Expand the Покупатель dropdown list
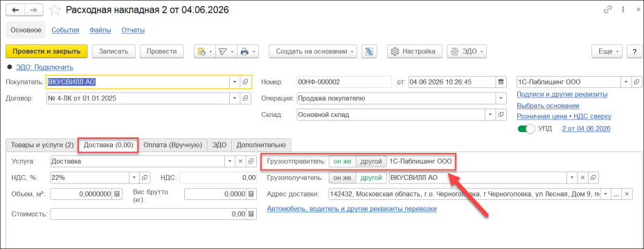The width and height of the screenshot is (644, 249). (x=235, y=82)
